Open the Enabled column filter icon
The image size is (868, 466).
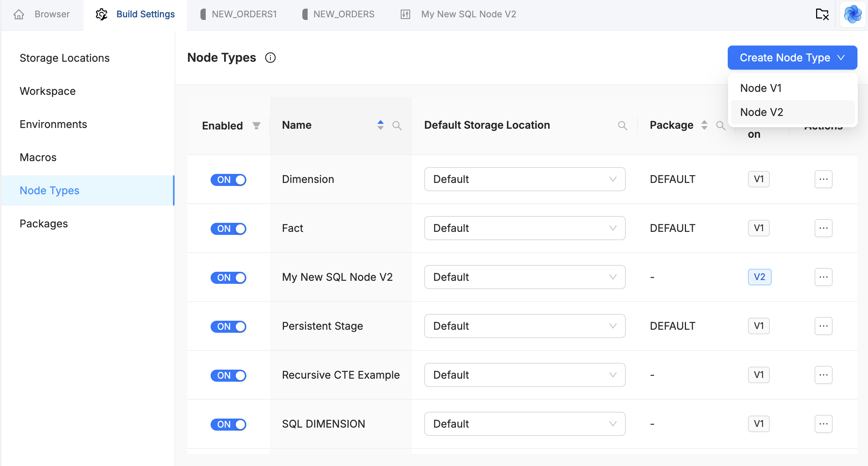click(x=256, y=125)
